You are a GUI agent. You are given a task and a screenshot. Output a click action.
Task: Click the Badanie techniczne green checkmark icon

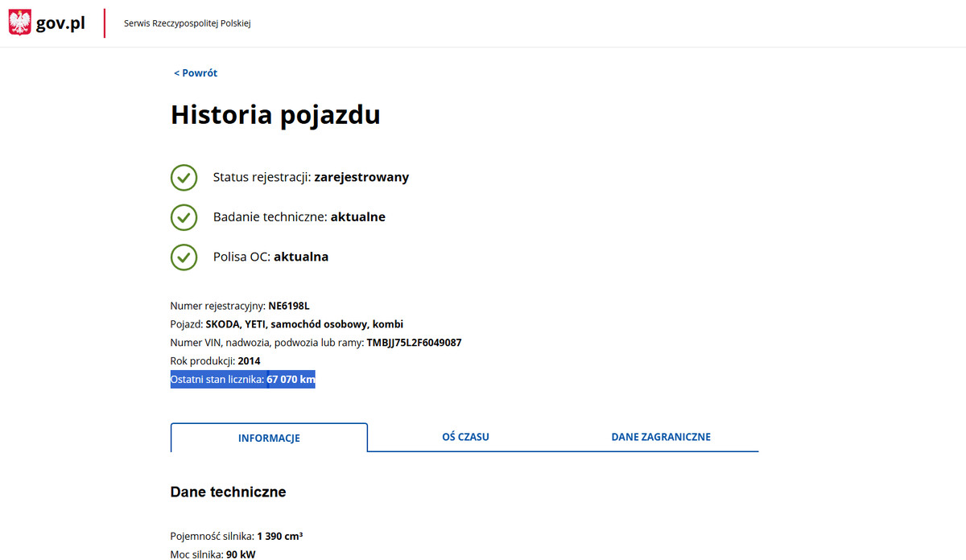tap(184, 217)
